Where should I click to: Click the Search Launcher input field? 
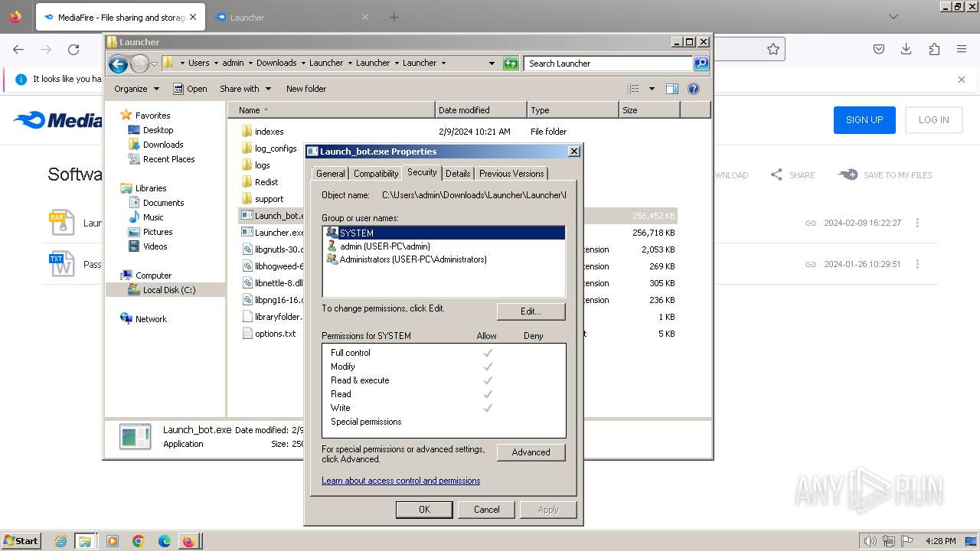(609, 64)
